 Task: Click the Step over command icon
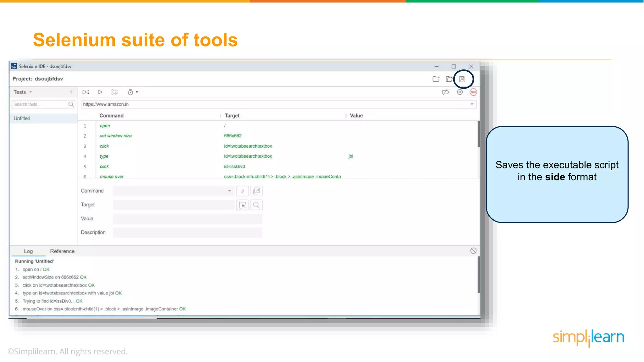pos(114,92)
